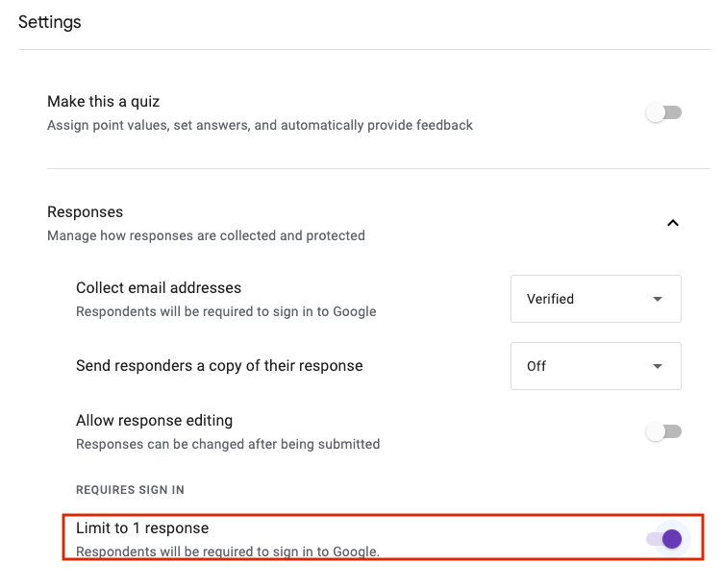Click the sign-in note under Collect email addresses
Viewport: 723px width, 588px height.
click(x=226, y=311)
